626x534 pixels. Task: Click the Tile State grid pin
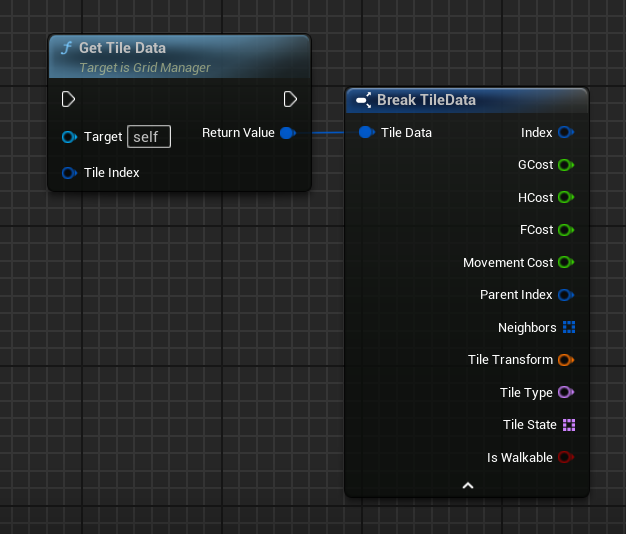(568, 425)
